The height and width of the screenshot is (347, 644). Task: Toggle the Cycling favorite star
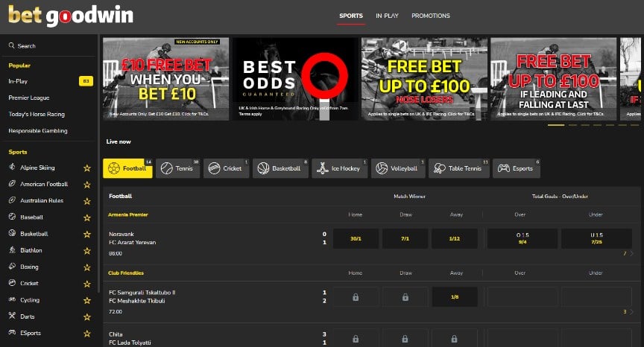click(x=87, y=300)
